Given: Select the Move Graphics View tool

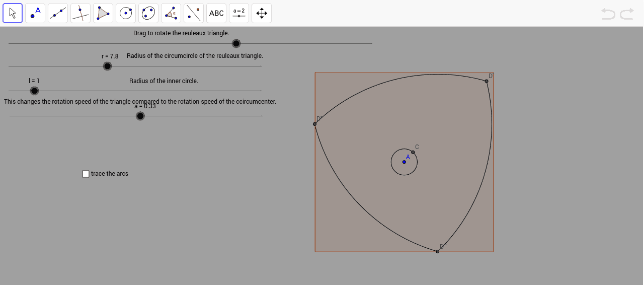Looking at the screenshot, I should [262, 13].
